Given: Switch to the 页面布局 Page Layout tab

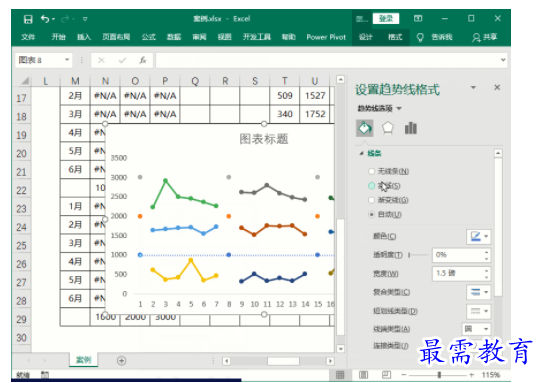Looking at the screenshot, I should coord(116,37).
